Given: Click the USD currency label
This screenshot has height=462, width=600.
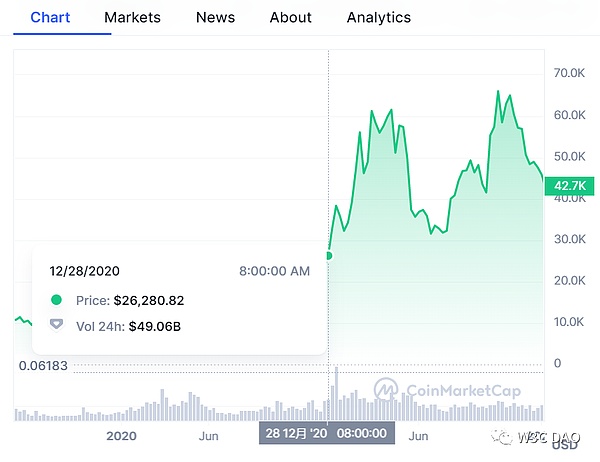Looking at the screenshot, I should pos(566,446).
